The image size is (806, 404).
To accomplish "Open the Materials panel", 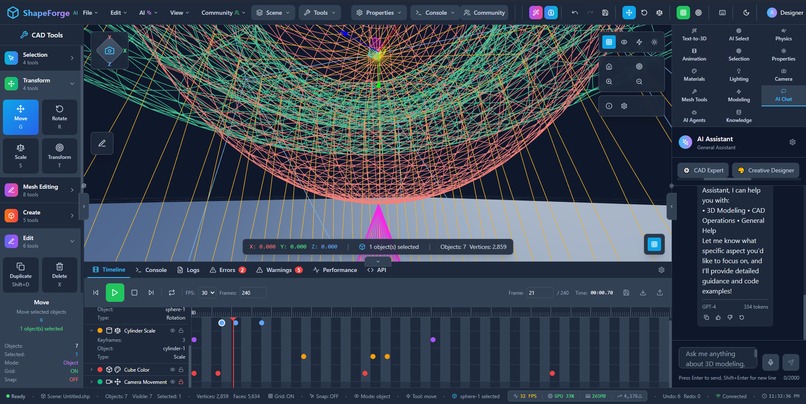I will click(x=694, y=75).
